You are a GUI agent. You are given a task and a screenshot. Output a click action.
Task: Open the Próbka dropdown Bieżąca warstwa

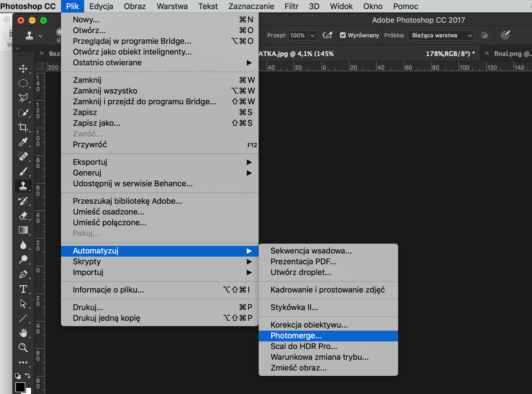pos(441,35)
